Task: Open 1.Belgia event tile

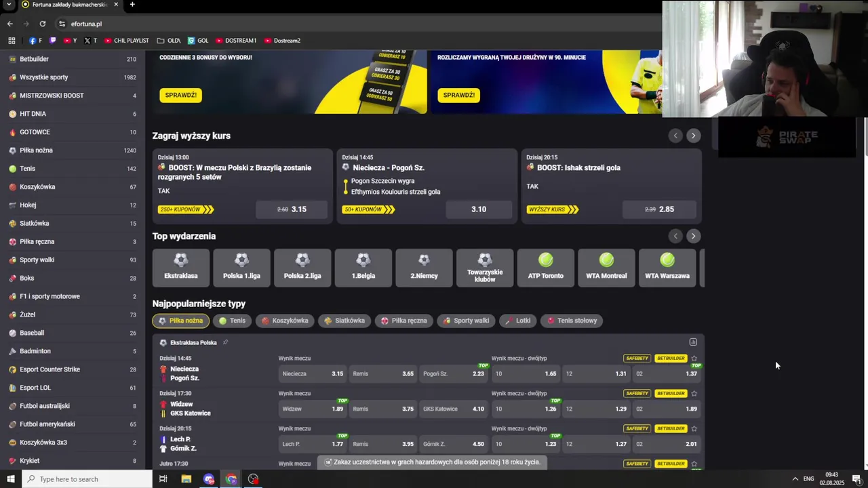Action: (x=363, y=268)
